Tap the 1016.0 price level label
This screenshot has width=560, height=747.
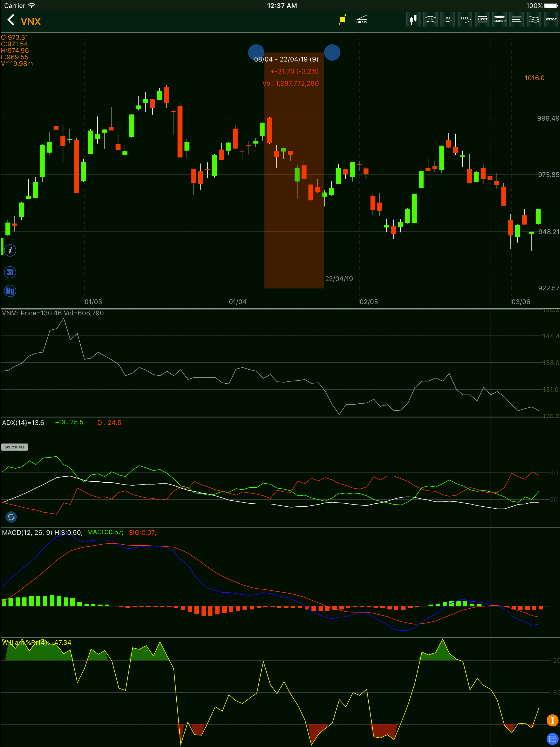pyautogui.click(x=534, y=78)
